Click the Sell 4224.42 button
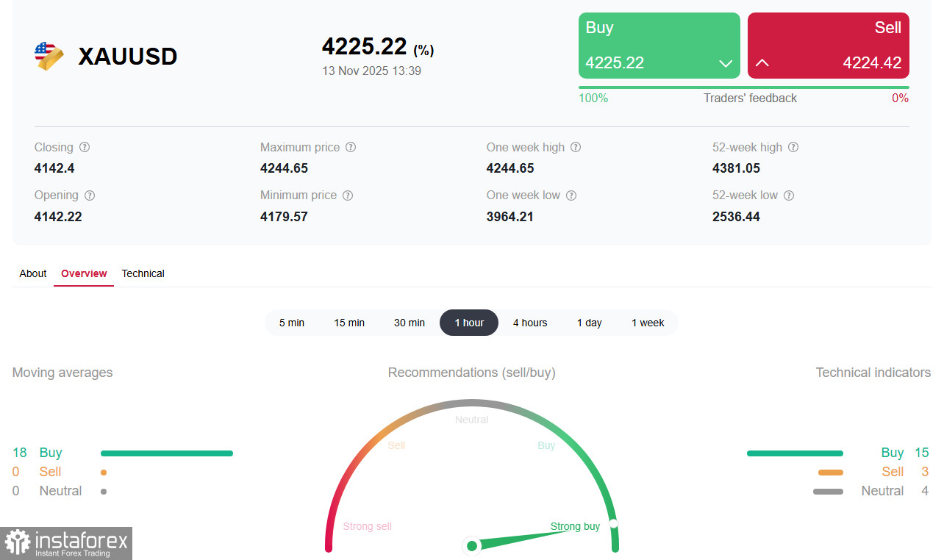Screen dimensions: 944x560 click(828, 45)
